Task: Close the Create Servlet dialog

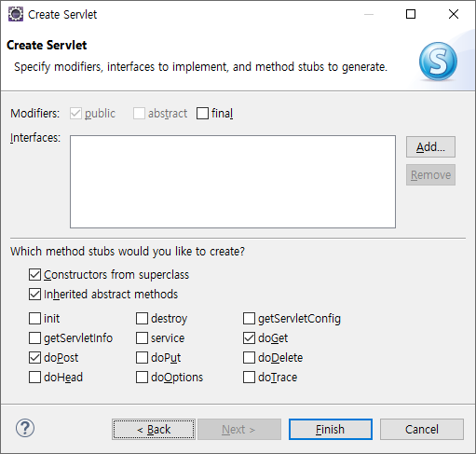Action: (454, 14)
